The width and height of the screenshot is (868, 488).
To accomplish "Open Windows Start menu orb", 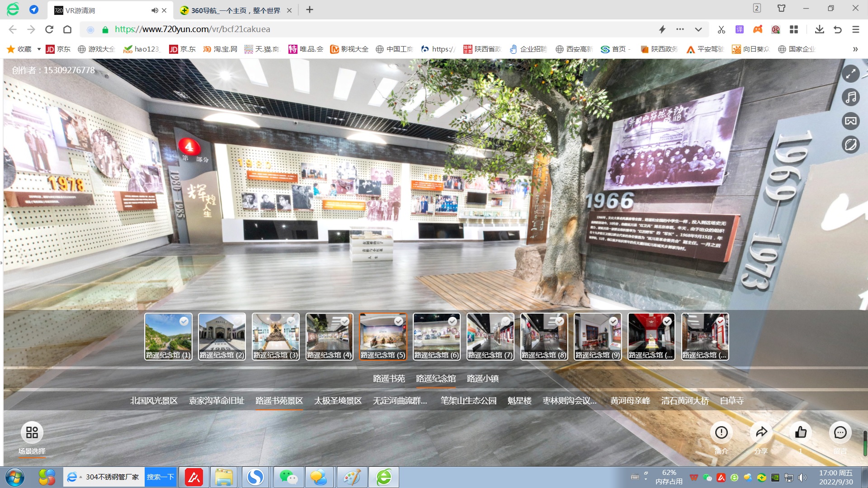I will (15, 477).
